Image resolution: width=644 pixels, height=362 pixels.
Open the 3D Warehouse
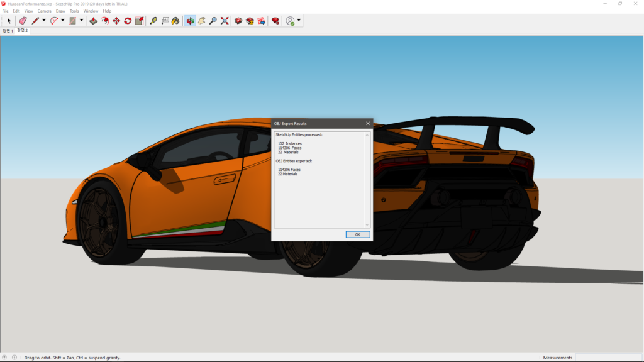(238, 21)
